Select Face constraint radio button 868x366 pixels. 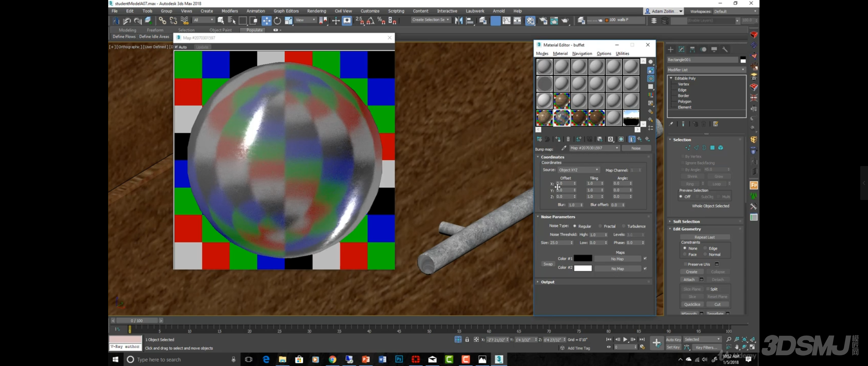coord(685,254)
